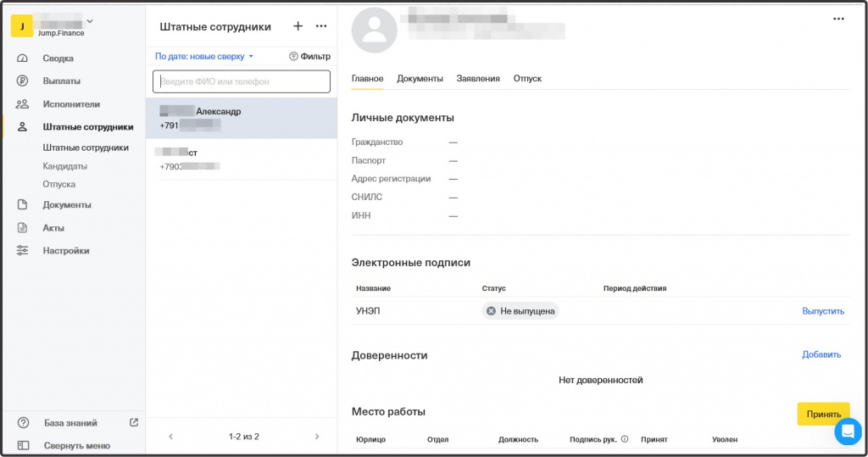Focus the search field for ФИО or phone
868x457 pixels.
click(x=242, y=81)
